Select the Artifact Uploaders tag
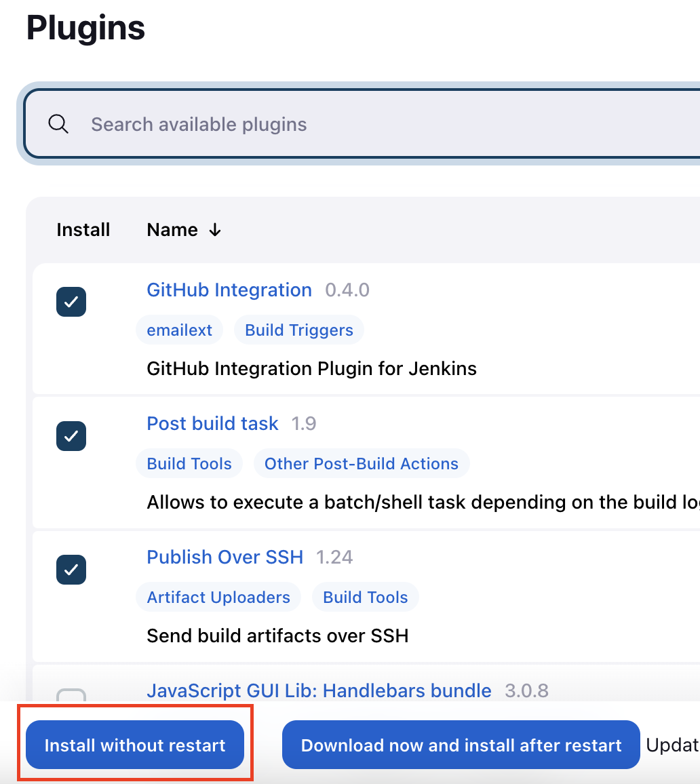 [218, 597]
